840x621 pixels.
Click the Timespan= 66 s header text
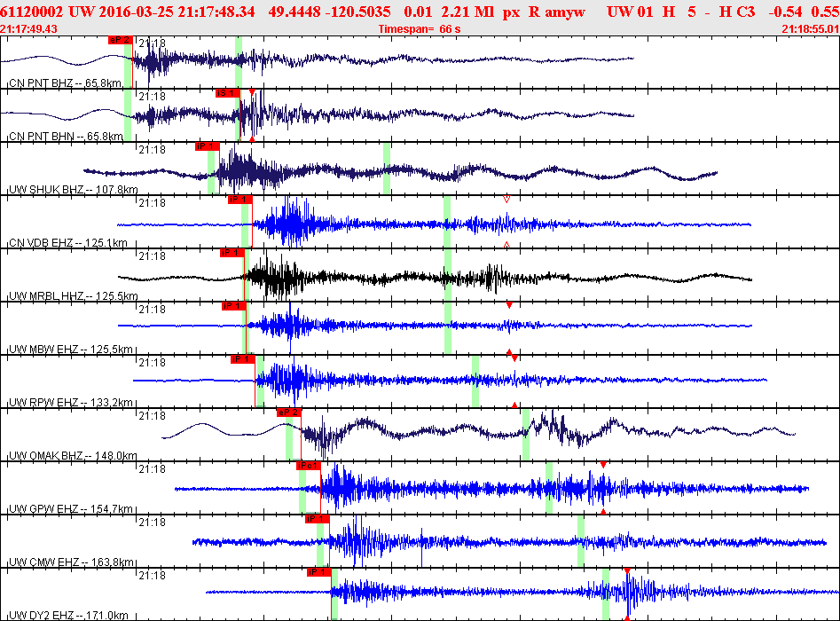pyautogui.click(x=420, y=29)
